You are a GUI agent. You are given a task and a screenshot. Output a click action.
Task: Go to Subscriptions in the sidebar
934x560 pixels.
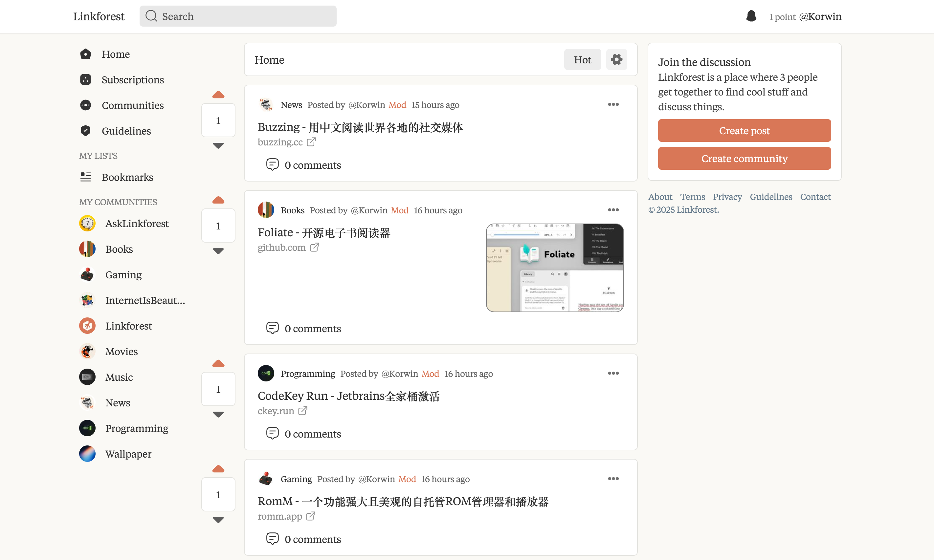point(132,80)
